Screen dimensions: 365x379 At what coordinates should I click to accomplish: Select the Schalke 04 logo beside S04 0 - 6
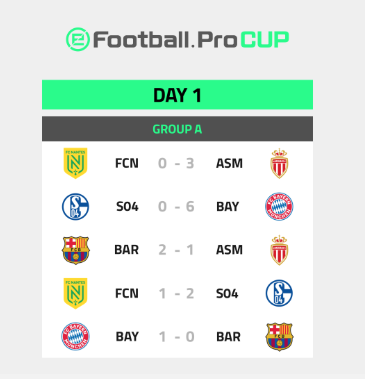click(x=75, y=207)
